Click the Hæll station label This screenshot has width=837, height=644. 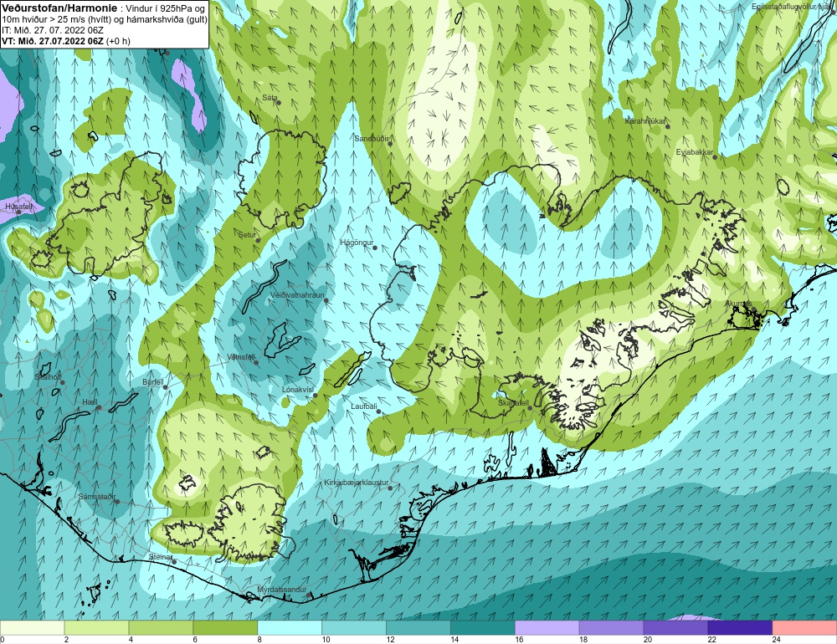coord(90,402)
